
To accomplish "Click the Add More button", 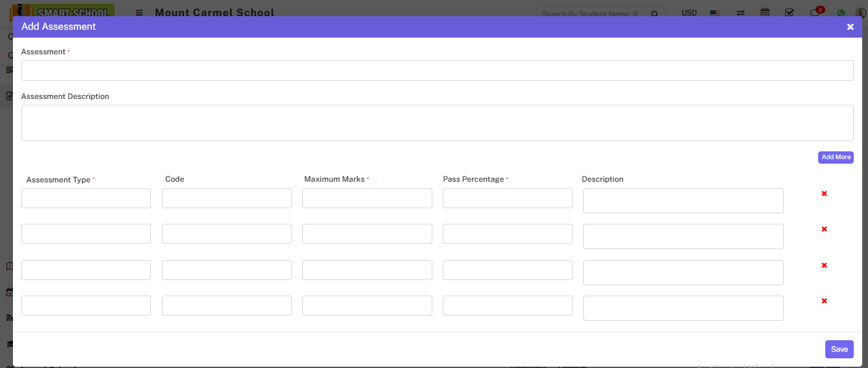I will [835, 157].
